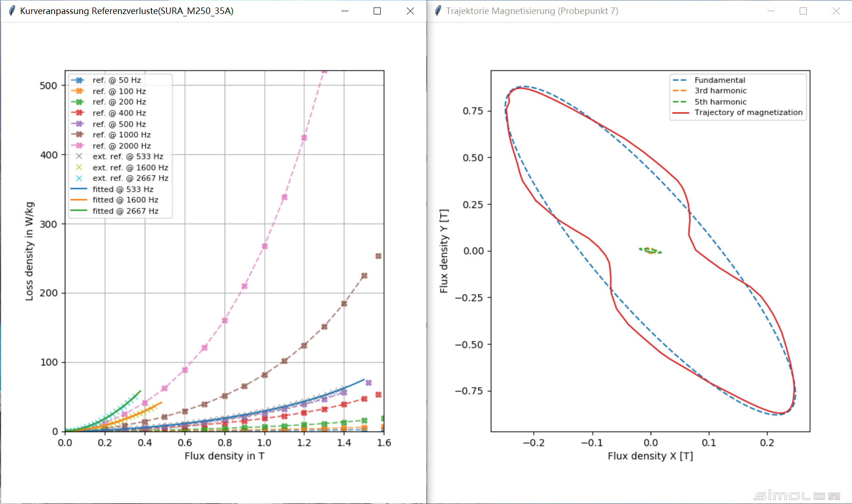Image resolution: width=852 pixels, height=504 pixels.
Task: Close the Kurveranpassung Referenzverluste window
Action: [410, 11]
